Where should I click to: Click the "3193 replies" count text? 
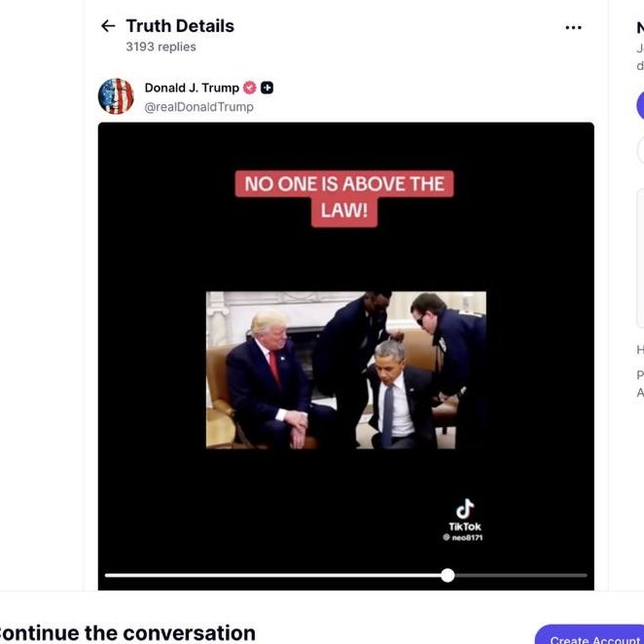(x=161, y=47)
